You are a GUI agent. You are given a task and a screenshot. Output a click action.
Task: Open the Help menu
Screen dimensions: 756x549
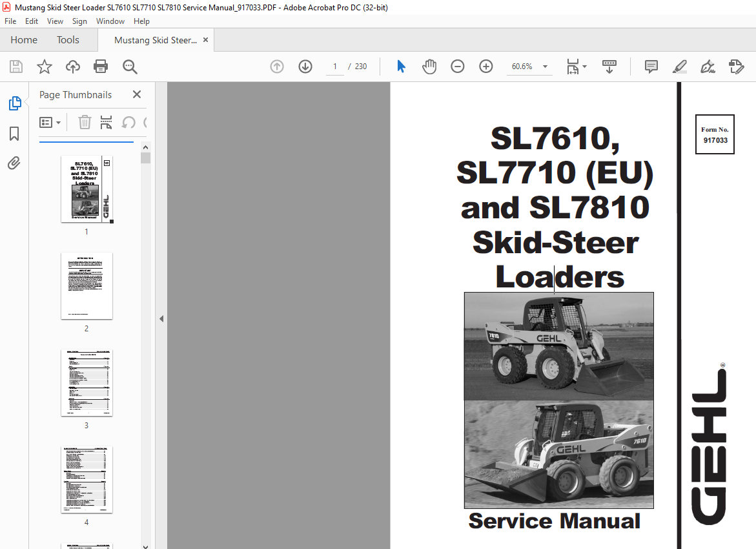[141, 21]
